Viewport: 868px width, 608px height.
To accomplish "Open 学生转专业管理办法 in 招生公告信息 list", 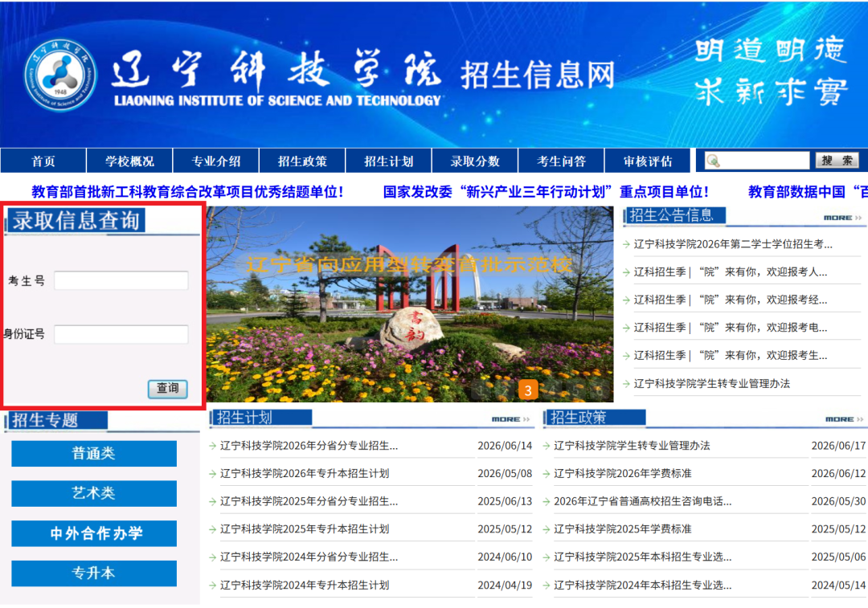I will [x=711, y=383].
